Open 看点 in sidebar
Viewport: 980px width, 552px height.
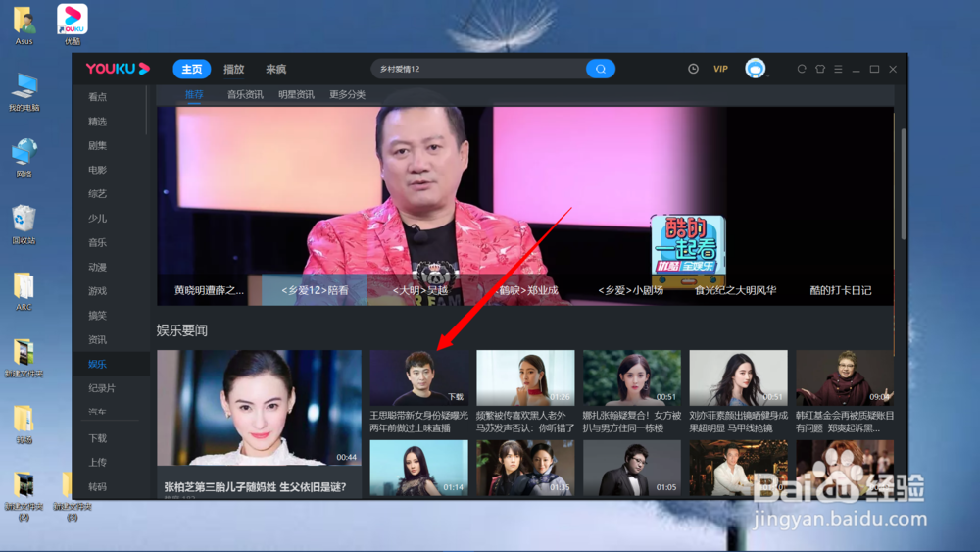(97, 97)
